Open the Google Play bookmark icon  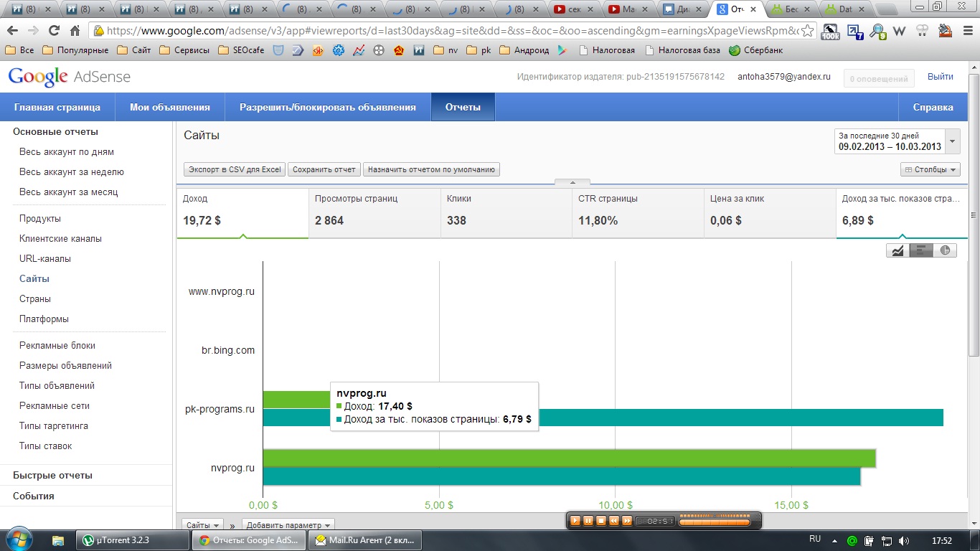[563, 51]
